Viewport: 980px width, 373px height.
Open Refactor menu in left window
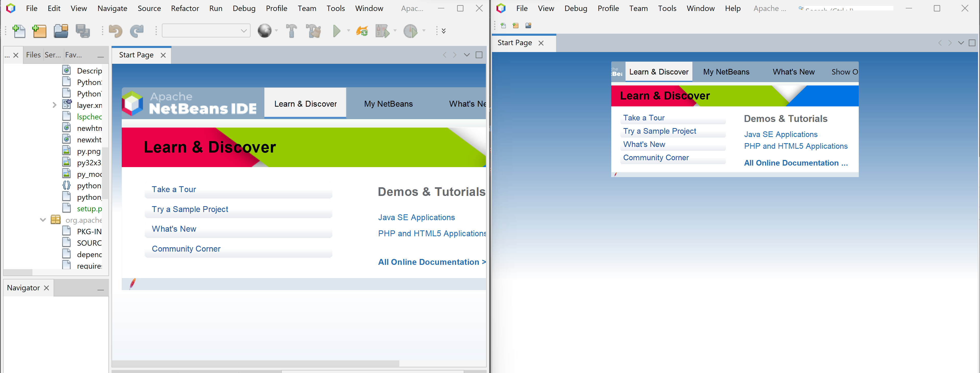click(x=185, y=8)
